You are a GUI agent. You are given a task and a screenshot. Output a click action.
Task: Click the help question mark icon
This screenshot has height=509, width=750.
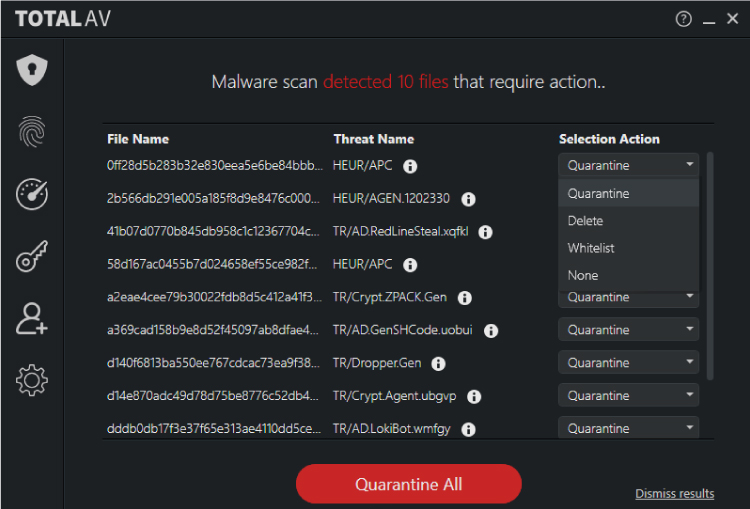[684, 19]
